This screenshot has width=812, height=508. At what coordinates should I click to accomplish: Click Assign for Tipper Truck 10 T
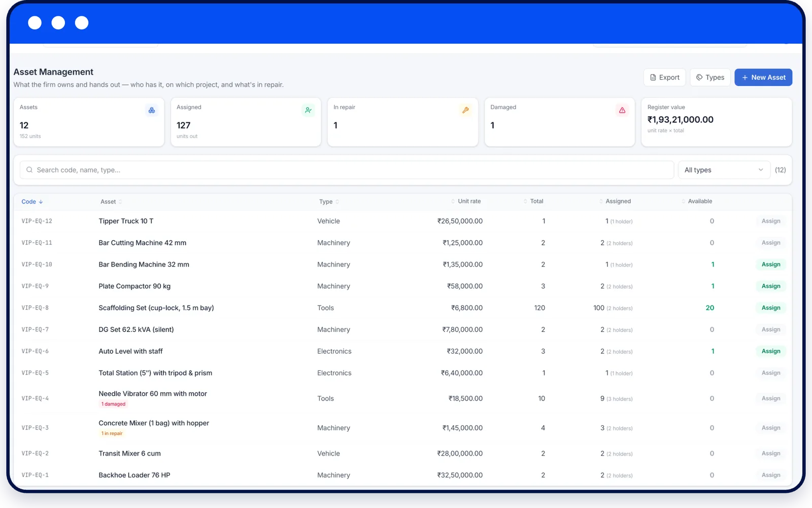(x=771, y=221)
